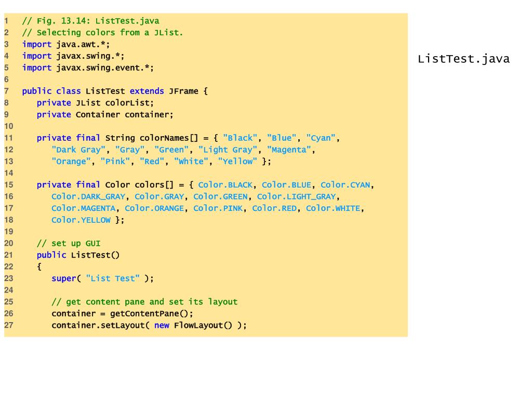Click the constant Color.BLACK
The width and height of the screenshot is (532, 399).
[x=225, y=185]
